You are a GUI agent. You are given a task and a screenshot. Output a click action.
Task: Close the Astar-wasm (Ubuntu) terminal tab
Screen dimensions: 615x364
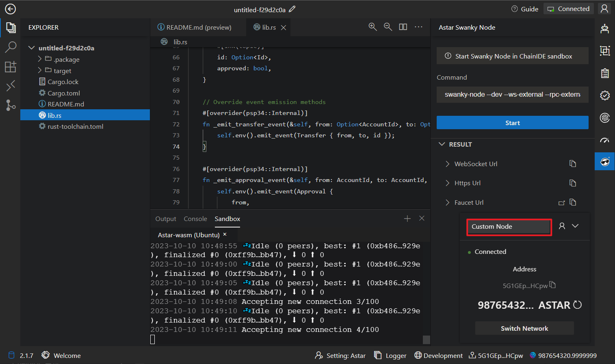[225, 234]
